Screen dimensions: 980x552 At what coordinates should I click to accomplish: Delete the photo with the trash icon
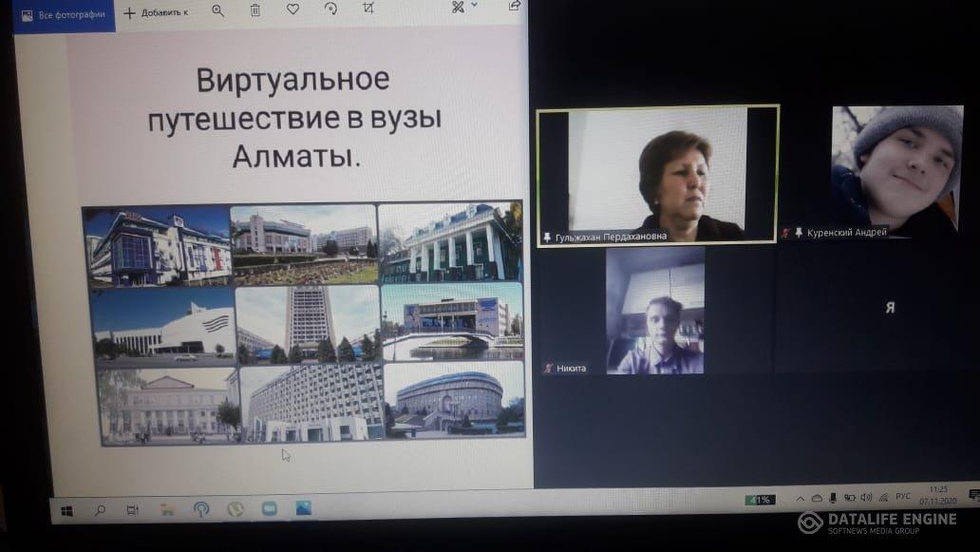[255, 10]
